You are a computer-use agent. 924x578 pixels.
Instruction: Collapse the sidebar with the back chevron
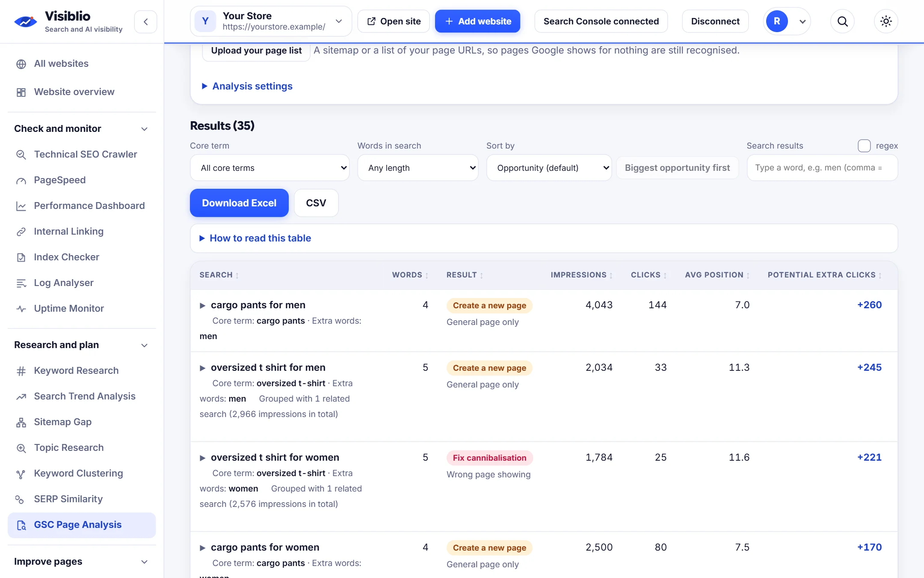click(x=145, y=21)
